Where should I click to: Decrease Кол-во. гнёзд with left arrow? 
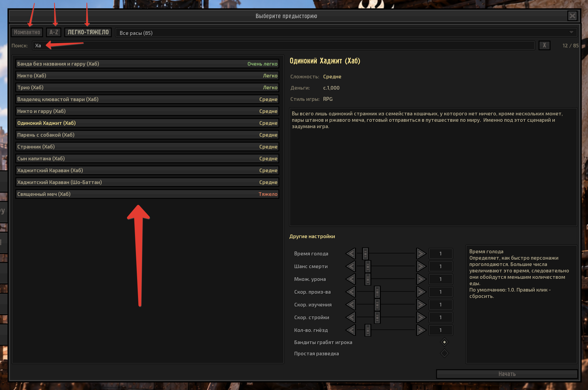coord(351,330)
